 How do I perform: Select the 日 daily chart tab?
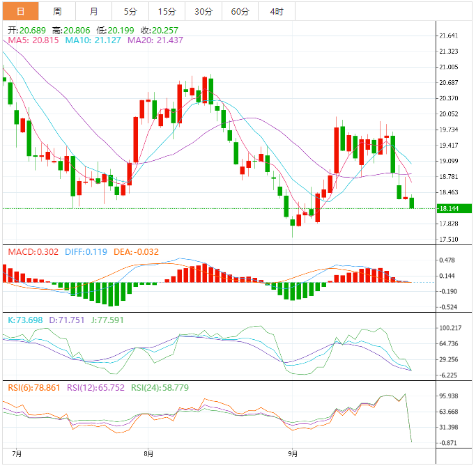click(x=21, y=12)
